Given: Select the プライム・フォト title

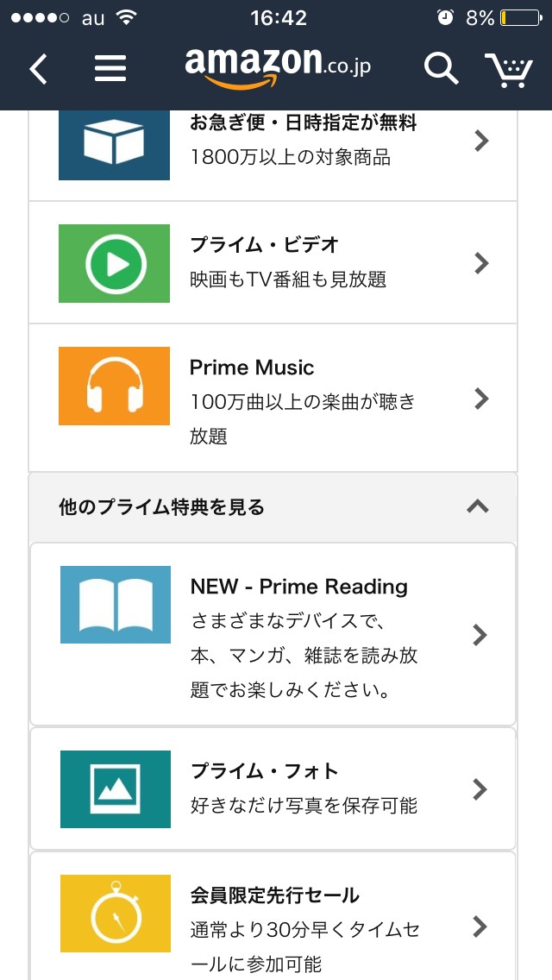Looking at the screenshot, I should [x=264, y=771].
